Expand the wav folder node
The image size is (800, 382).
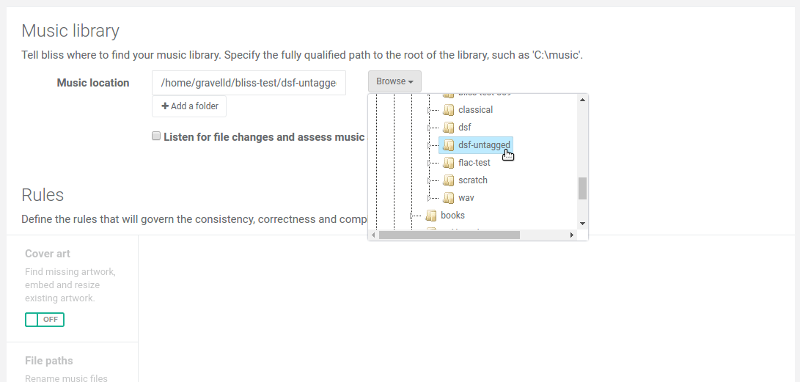(x=430, y=198)
